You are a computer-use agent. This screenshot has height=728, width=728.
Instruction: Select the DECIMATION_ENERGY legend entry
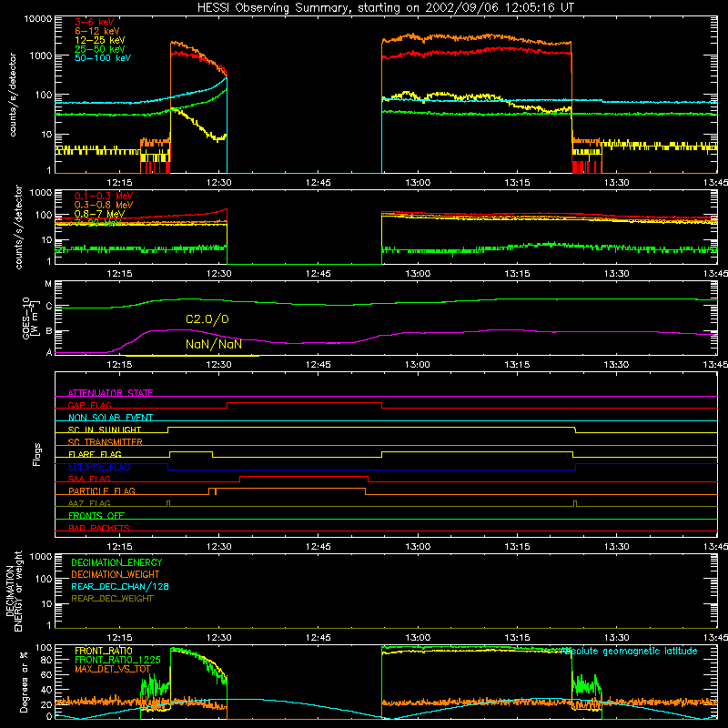tap(116, 562)
